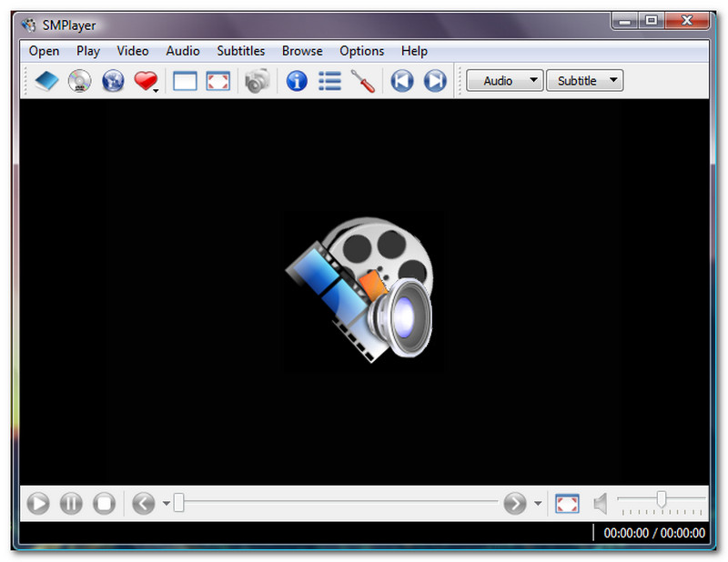Open the favorites heart icon
Viewport: 728px width, 562px height.
tap(146, 81)
